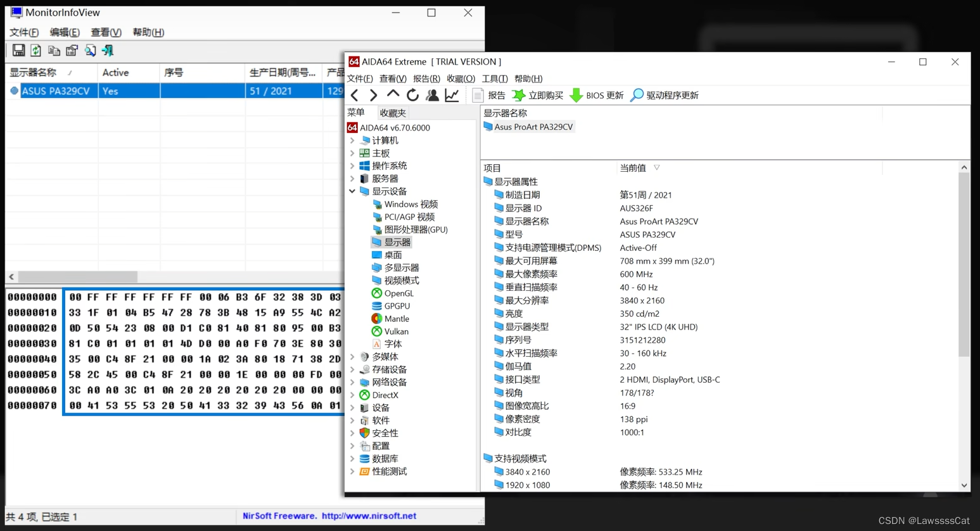Select 性能测试 tree item
The width and height of the screenshot is (980, 531).
point(383,471)
